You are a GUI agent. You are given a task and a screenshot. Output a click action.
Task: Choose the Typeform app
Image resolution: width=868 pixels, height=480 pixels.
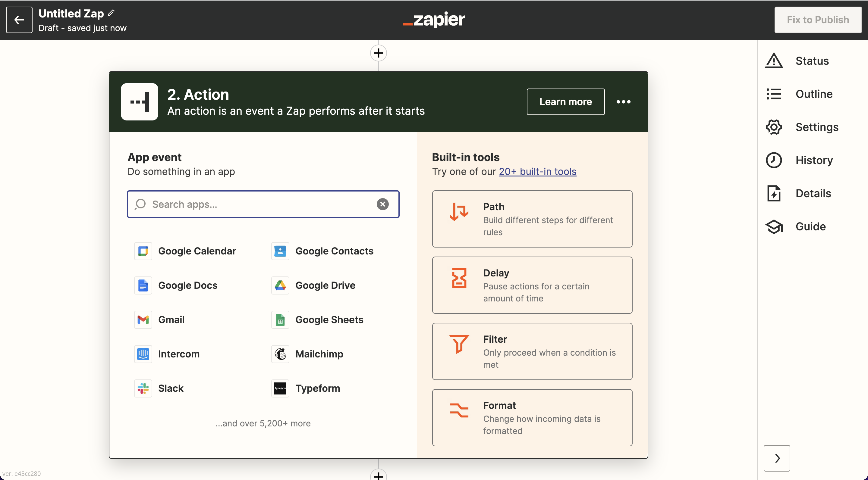[317, 388]
